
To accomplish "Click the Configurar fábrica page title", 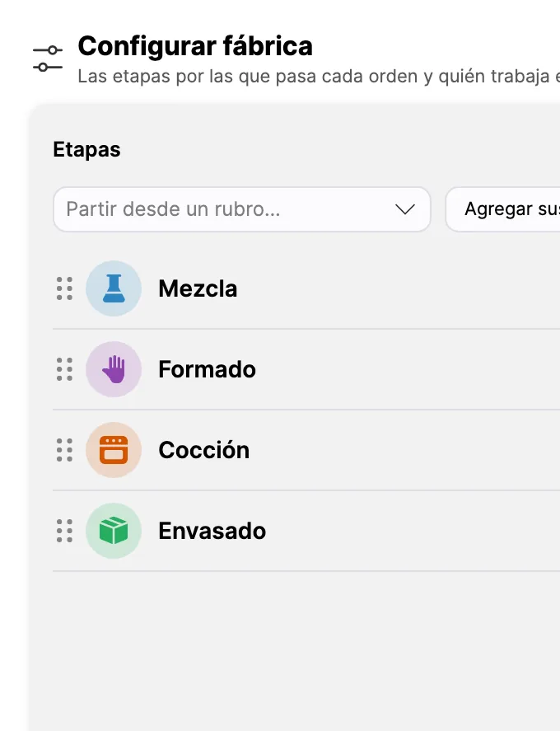I will (x=195, y=45).
